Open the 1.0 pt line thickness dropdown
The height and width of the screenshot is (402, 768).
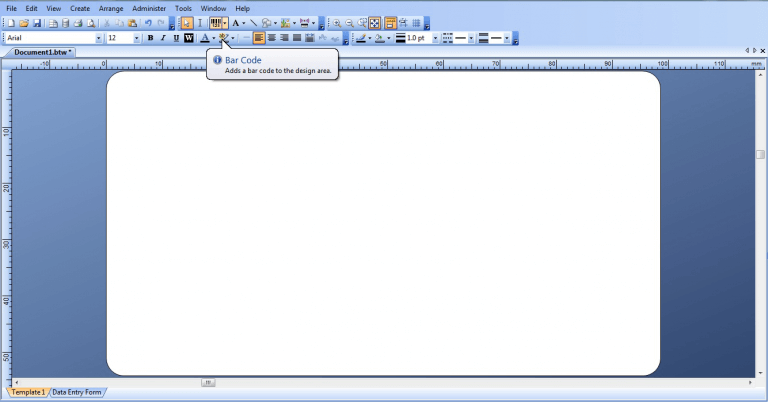435,38
